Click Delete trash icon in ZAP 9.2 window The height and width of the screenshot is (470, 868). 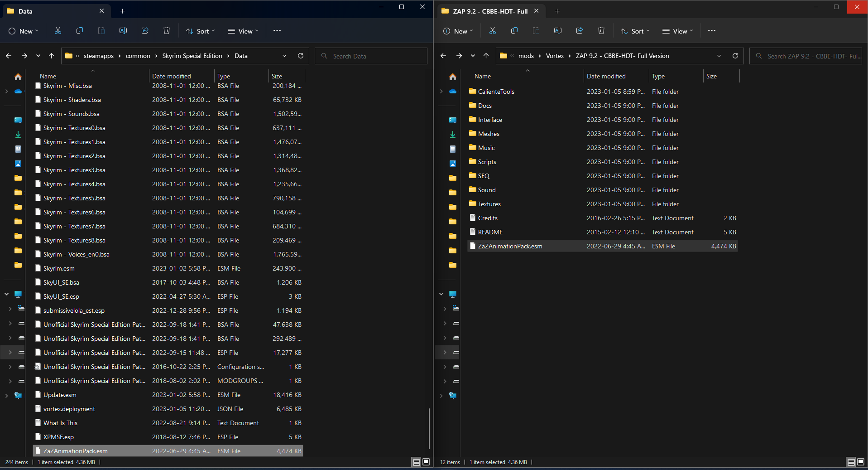pyautogui.click(x=601, y=31)
